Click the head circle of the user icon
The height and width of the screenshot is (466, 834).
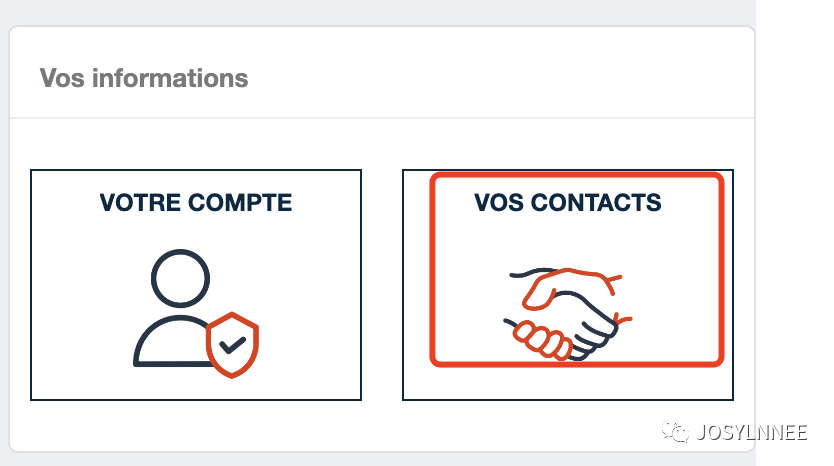(x=181, y=276)
